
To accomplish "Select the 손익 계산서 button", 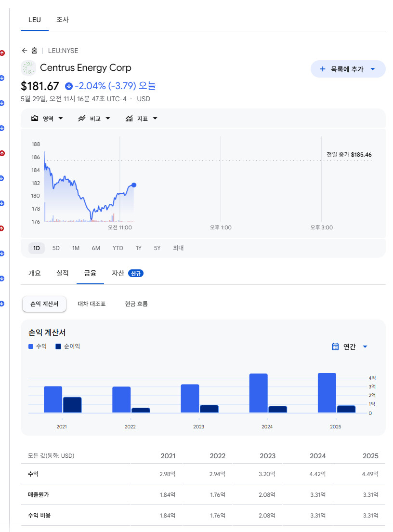I will click(44, 304).
